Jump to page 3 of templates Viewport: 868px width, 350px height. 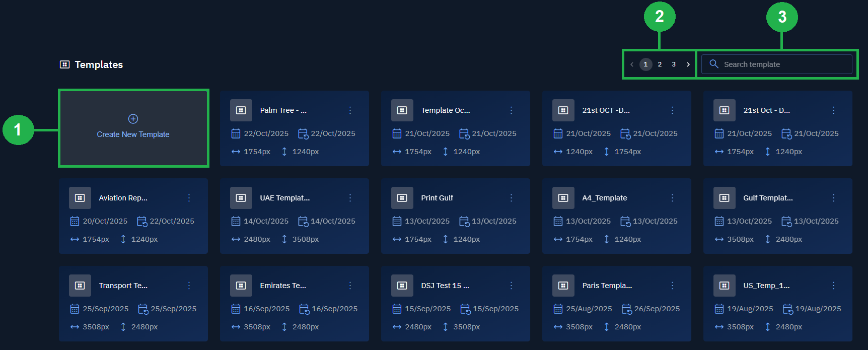click(x=674, y=64)
